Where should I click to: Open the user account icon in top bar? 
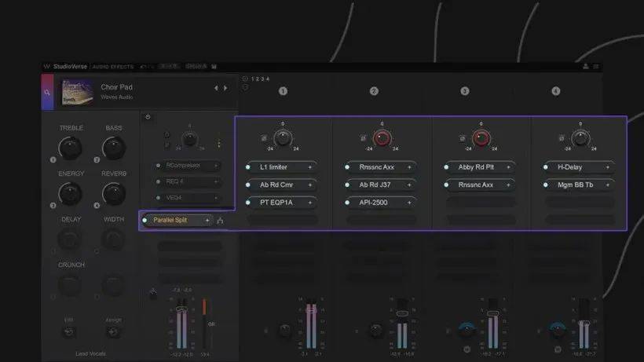586,67
